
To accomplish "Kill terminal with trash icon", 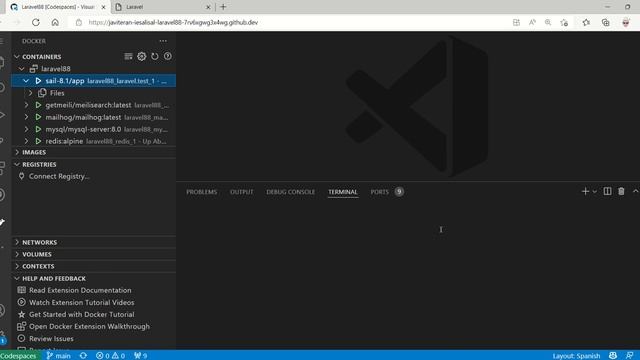I will (x=621, y=191).
